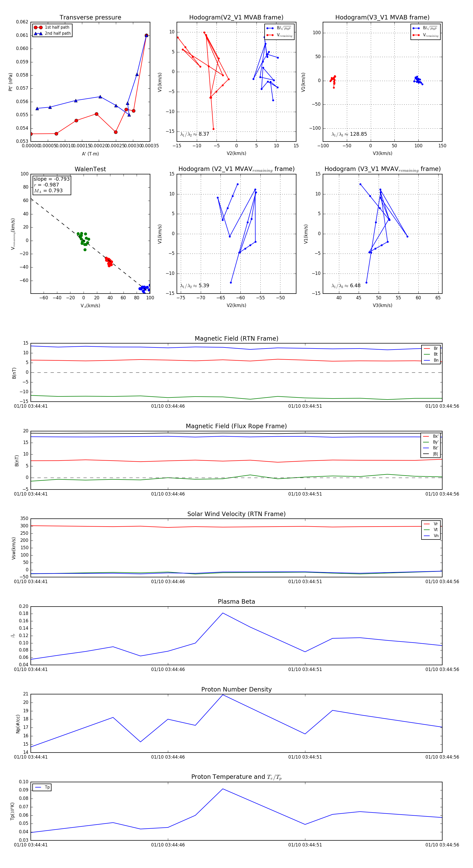Click the blue point cluster in V3_V1 MVAB hodogram

point(418,80)
